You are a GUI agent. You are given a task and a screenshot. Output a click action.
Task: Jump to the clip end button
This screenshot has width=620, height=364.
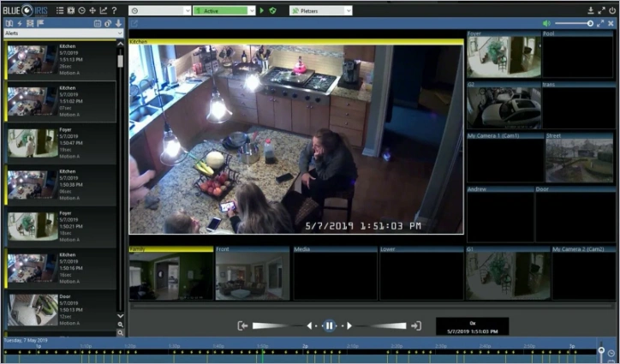416,325
